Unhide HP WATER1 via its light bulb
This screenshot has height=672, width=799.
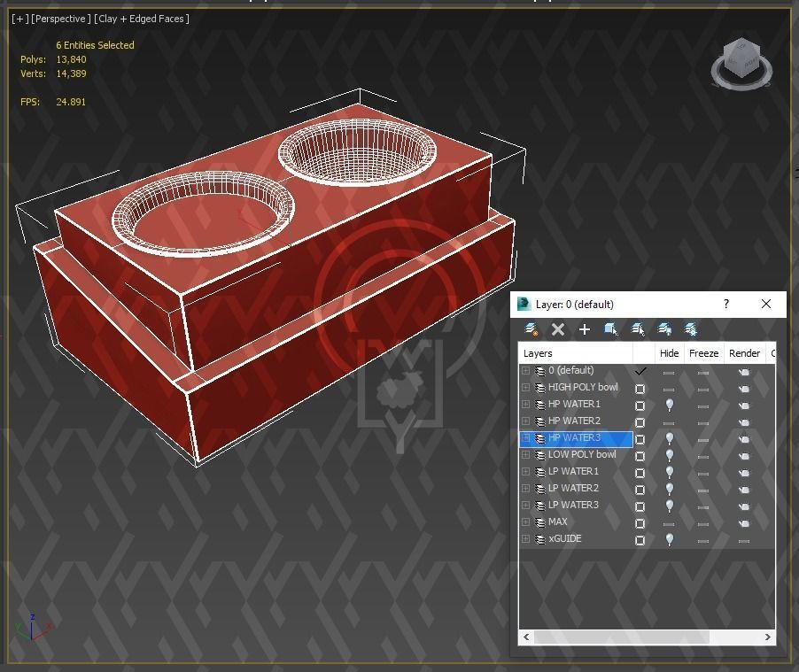coord(670,405)
